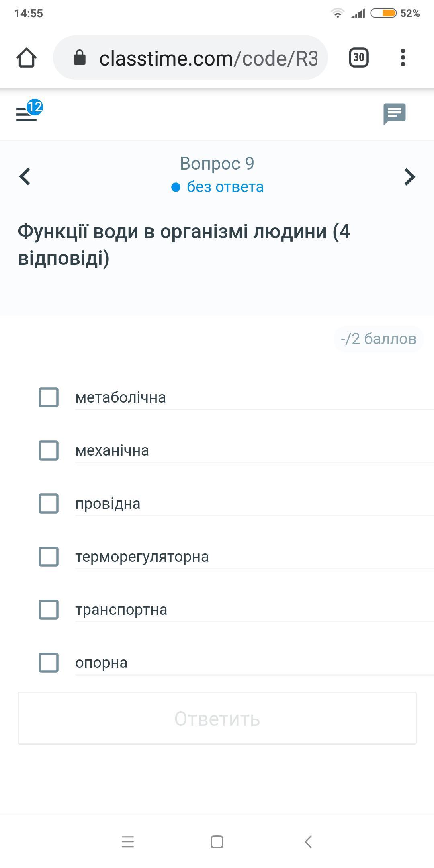Open the question list hamburger menu
Screen dimensions: 434x868
point(27,114)
